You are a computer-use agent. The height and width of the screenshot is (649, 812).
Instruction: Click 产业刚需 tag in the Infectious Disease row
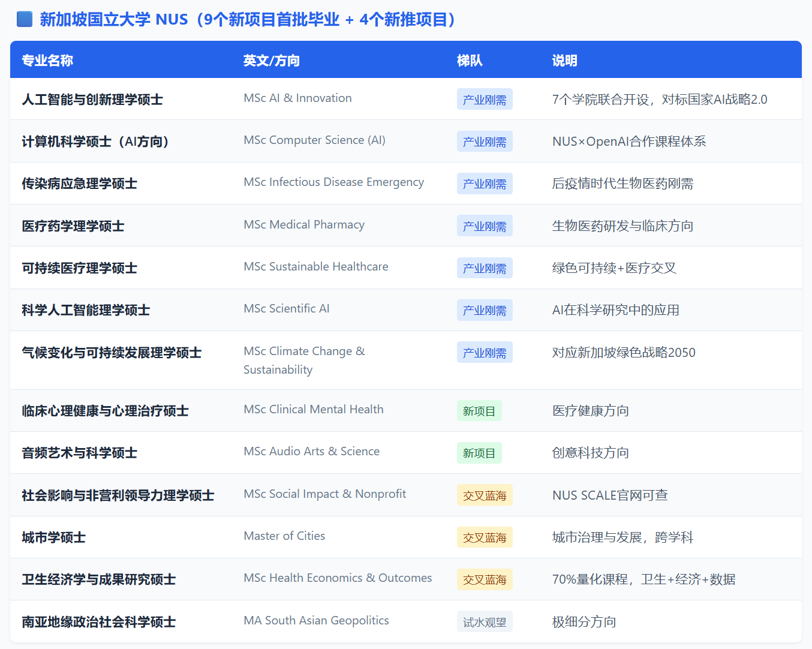[x=485, y=184]
